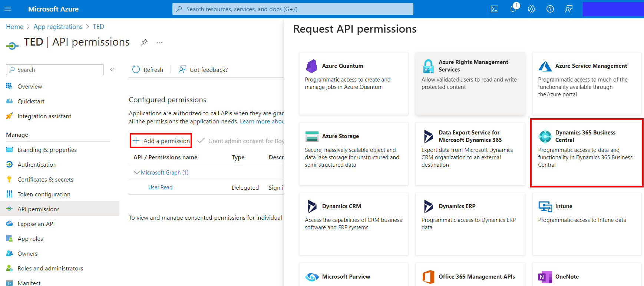
Task: Click the Dynamics 365 Business Central icon
Action: pos(545,136)
